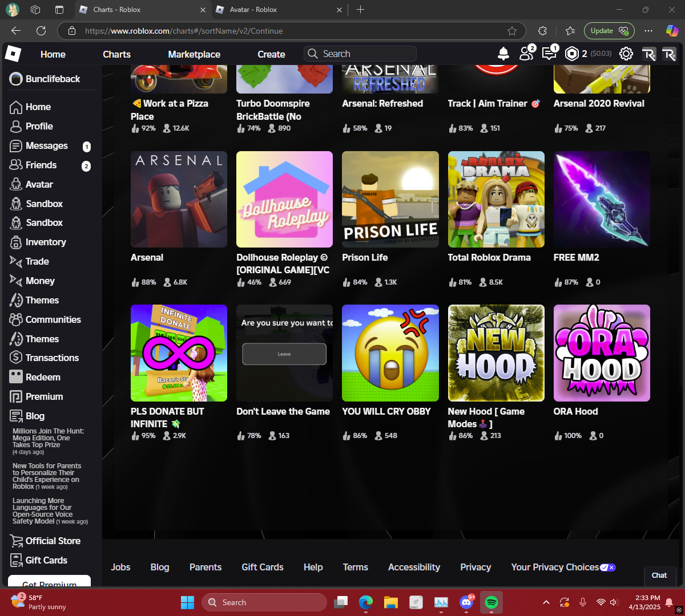Open the Trade sidebar item
This screenshot has height=616, width=685.
tap(29, 262)
